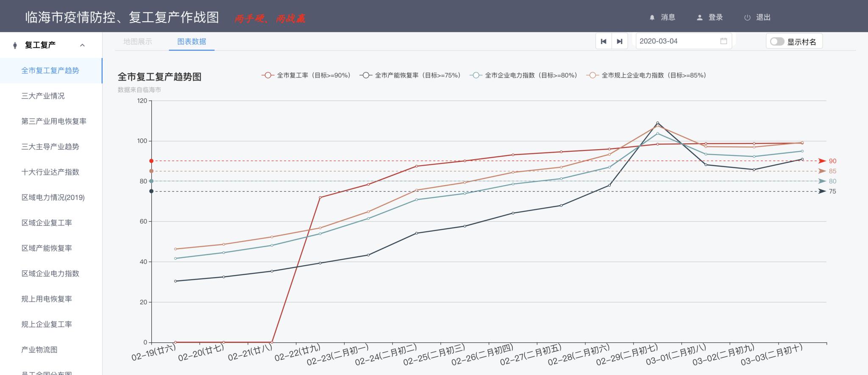The height and width of the screenshot is (375, 868).
Task: Click the person icon beside 复工复产
Action: tap(15, 45)
